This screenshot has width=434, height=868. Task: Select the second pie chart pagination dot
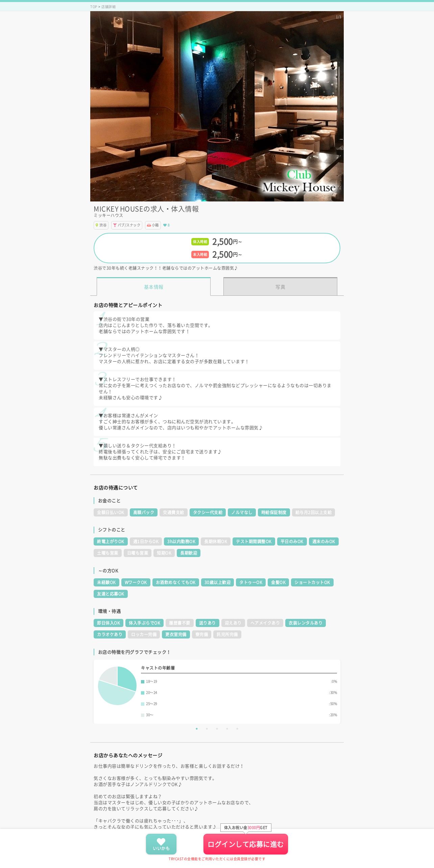[x=207, y=729]
